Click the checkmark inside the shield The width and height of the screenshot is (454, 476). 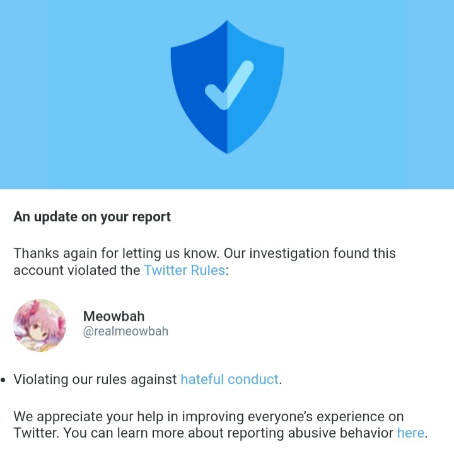tap(230, 85)
